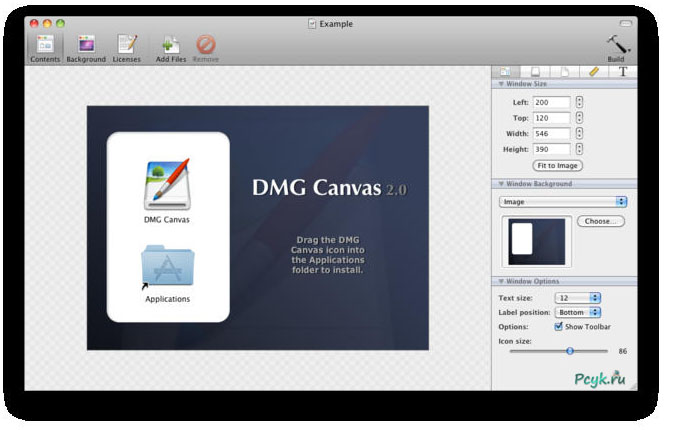677x430 pixels.
Task: Click the Build hammer icon
Action: [x=616, y=44]
